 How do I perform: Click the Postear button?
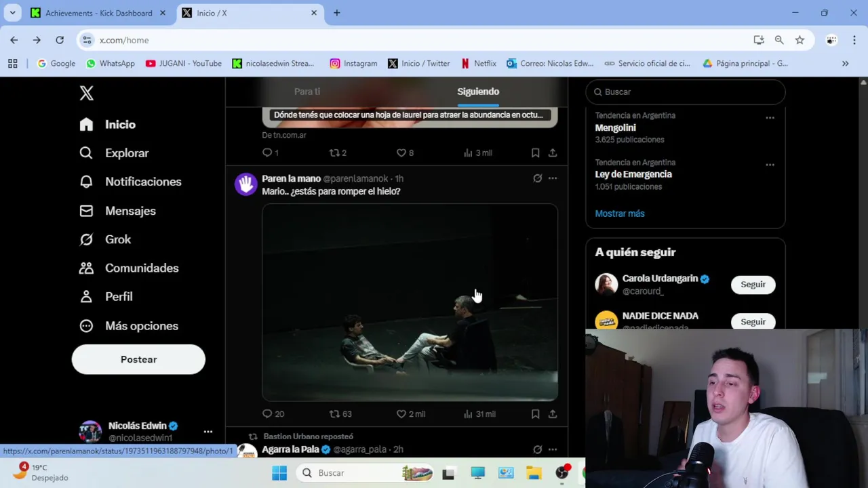[138, 359]
